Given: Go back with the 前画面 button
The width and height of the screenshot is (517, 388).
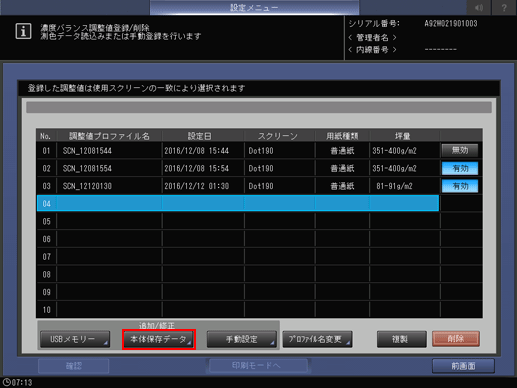Looking at the screenshot, I should coord(463,366).
